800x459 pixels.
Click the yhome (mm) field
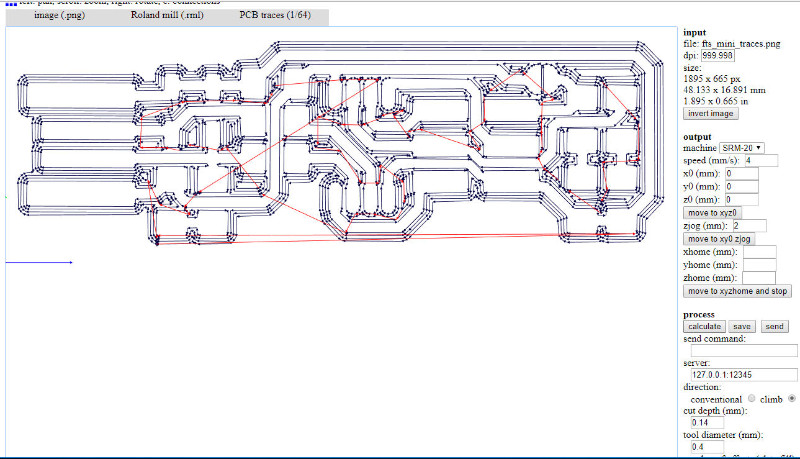point(759,265)
